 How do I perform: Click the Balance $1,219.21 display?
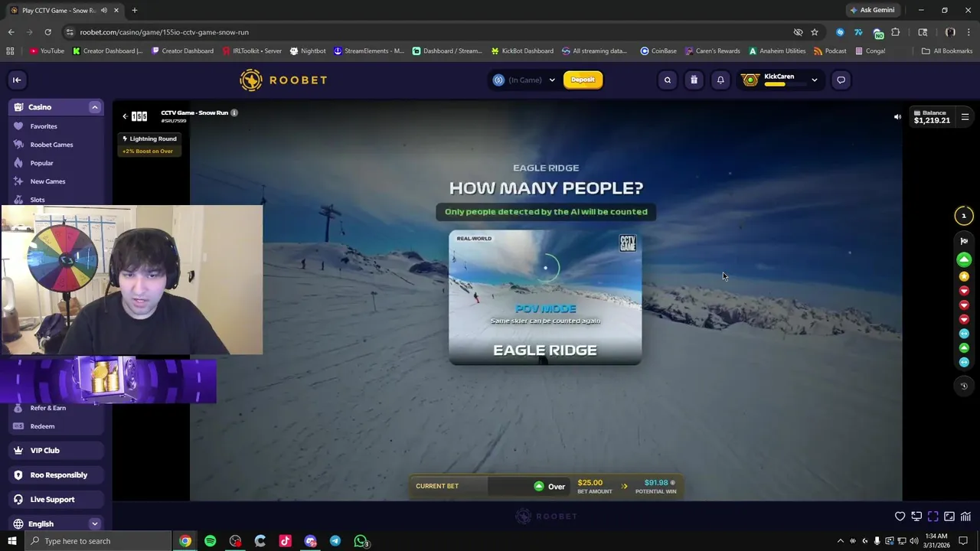click(x=931, y=117)
